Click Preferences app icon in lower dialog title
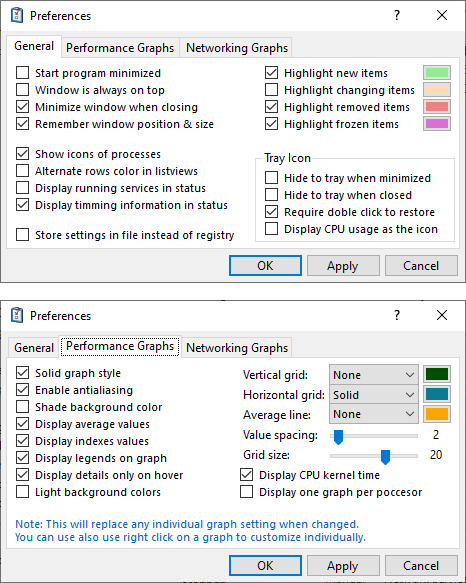Screen dimensions: 466x583 point(17,315)
